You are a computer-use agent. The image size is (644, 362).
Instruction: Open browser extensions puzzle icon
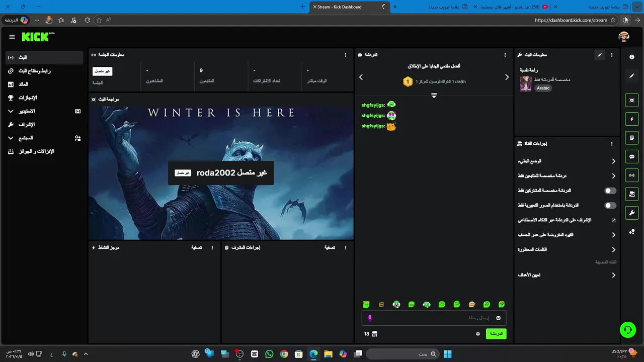[x=87, y=20]
